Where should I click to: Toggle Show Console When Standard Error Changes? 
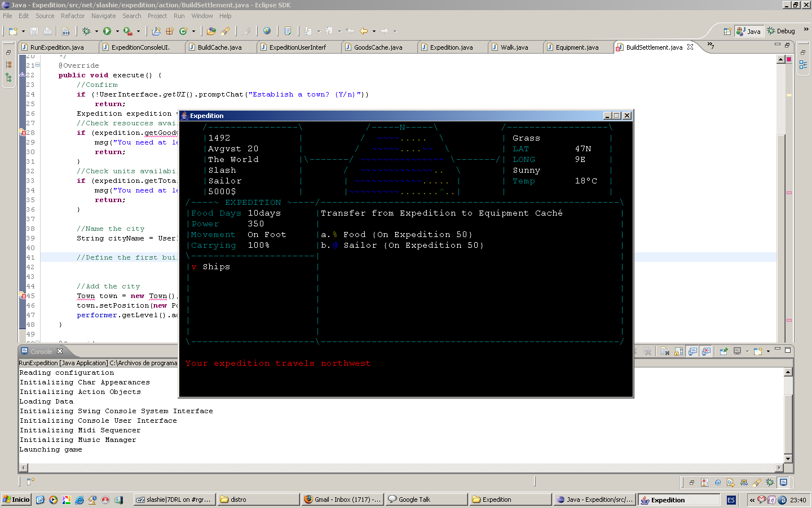[707, 351]
